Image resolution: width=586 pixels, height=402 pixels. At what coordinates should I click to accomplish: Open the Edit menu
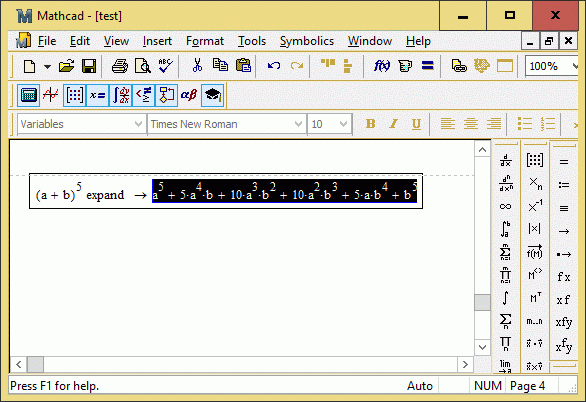(80, 41)
